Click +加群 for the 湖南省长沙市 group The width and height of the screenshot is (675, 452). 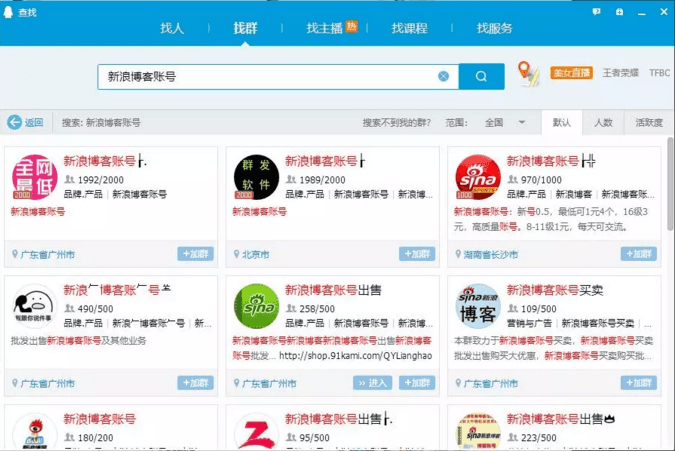pyautogui.click(x=639, y=254)
